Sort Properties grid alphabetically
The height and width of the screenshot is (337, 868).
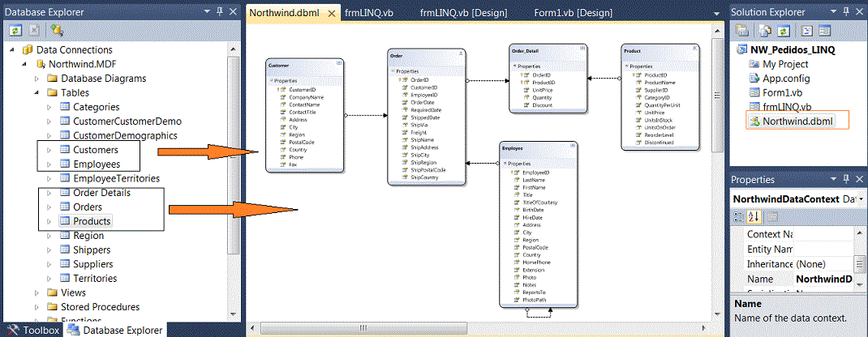click(753, 216)
